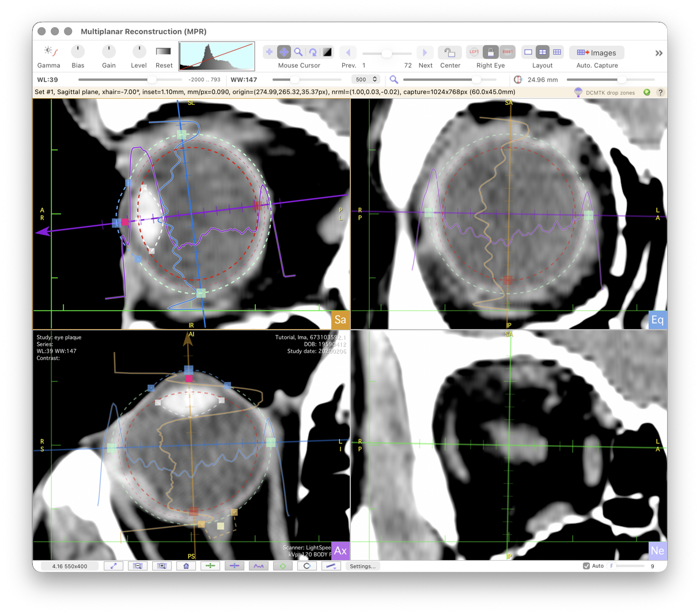This screenshot has width=700, height=615.
Task: Go to the next image with Next arrow
Action: pyautogui.click(x=425, y=52)
